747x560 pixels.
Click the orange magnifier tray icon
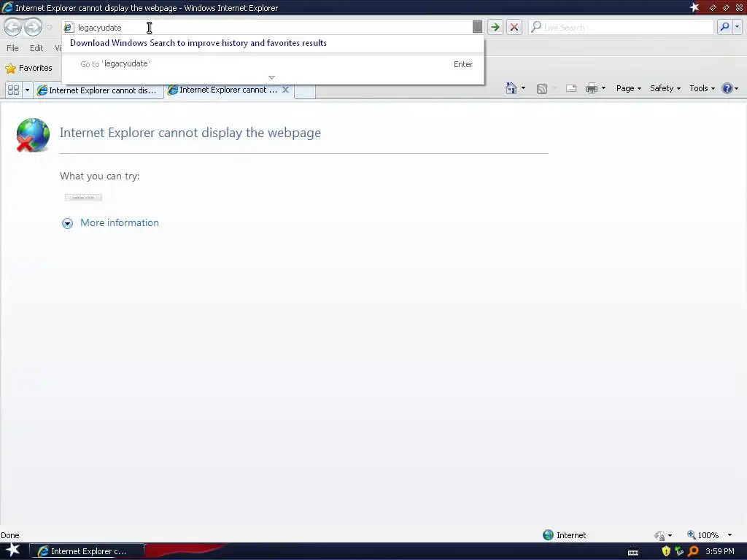point(693,551)
